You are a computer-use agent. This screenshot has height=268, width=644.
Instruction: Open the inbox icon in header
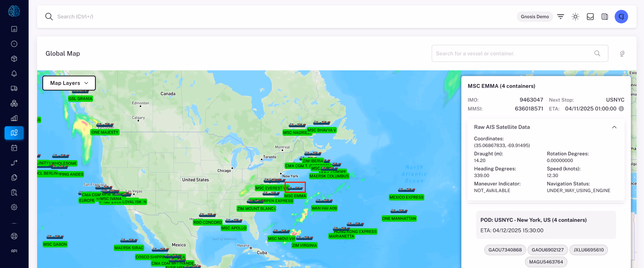(x=590, y=17)
